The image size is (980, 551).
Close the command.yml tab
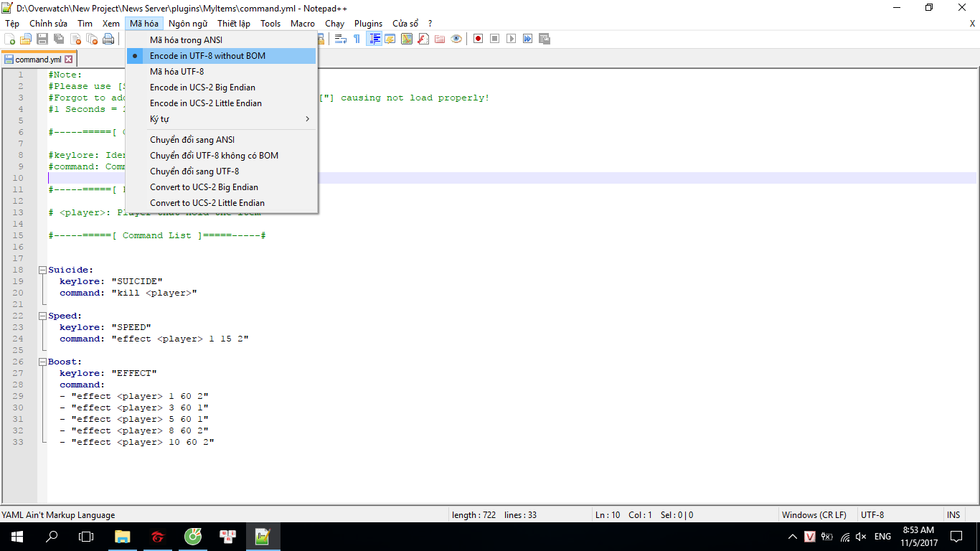[x=69, y=60]
